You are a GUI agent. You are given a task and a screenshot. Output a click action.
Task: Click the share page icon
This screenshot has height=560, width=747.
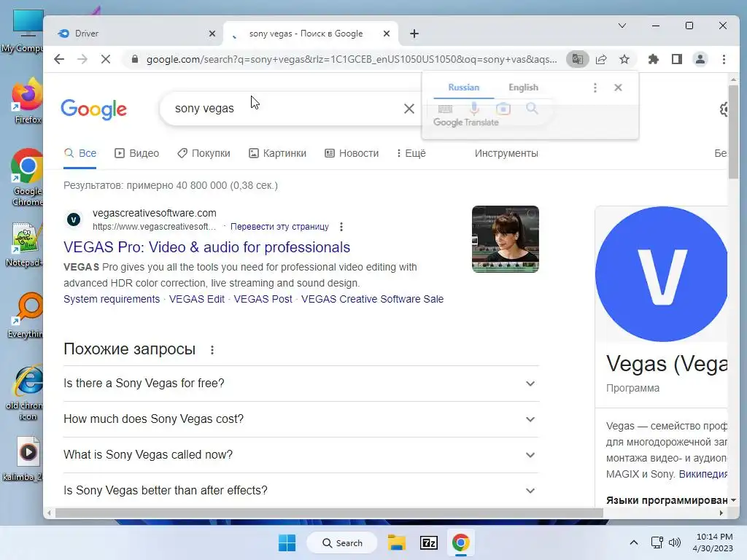(x=601, y=59)
